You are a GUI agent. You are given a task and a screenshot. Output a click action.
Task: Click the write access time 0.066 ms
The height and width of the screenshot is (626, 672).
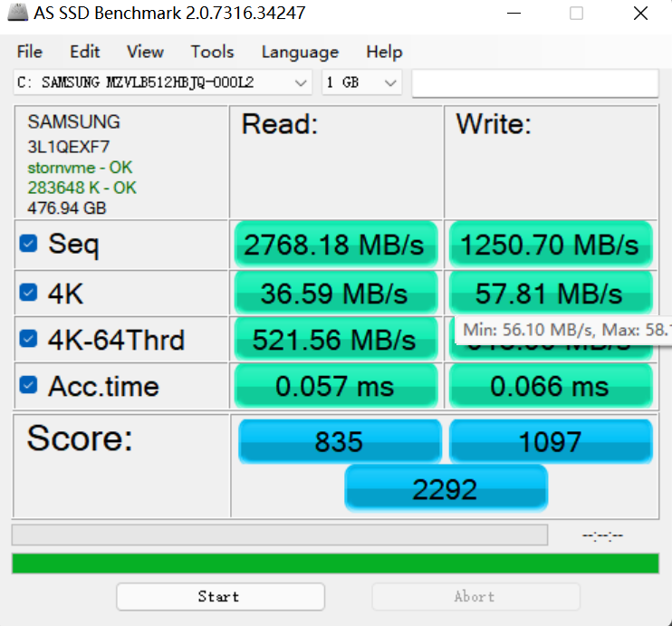(x=551, y=386)
